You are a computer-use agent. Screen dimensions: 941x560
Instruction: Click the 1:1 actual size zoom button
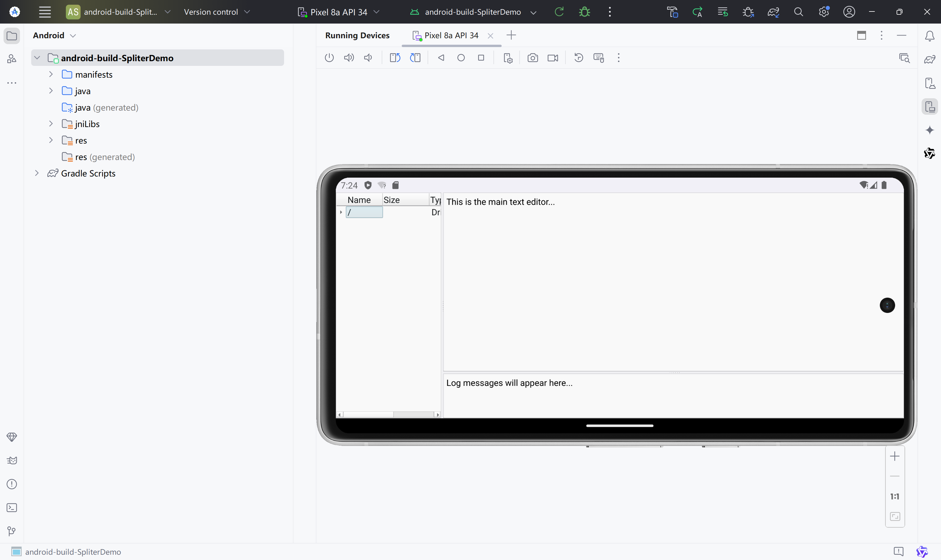click(895, 496)
